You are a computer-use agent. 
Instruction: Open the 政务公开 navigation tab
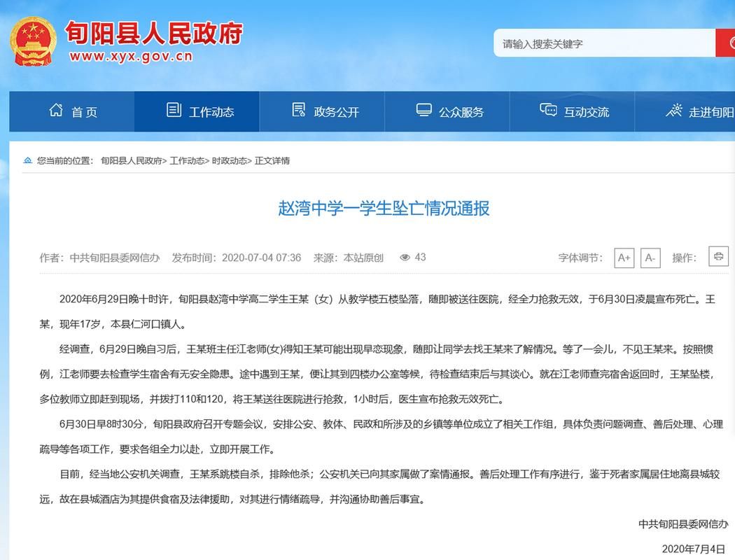pyautogui.click(x=322, y=111)
